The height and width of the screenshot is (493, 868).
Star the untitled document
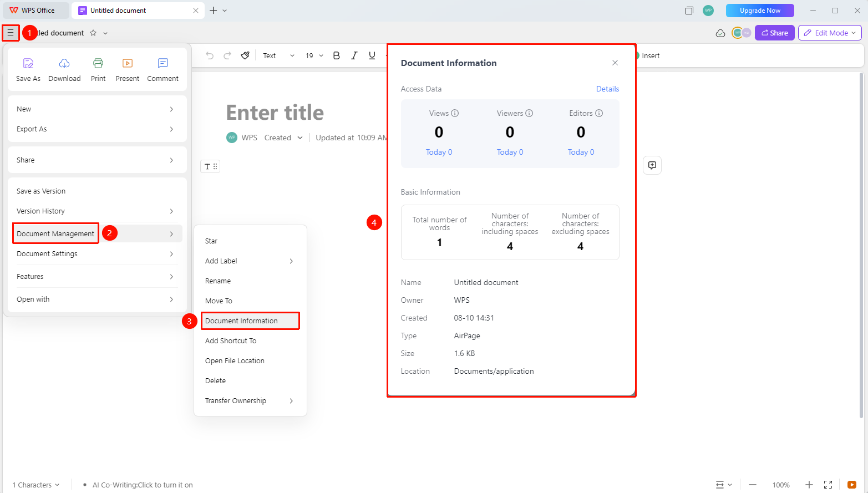[93, 33]
